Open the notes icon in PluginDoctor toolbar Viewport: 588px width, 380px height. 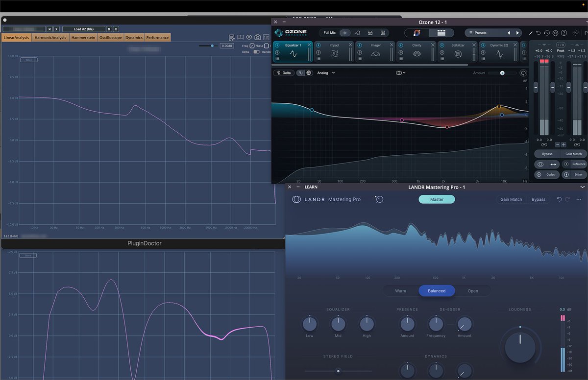pos(232,38)
